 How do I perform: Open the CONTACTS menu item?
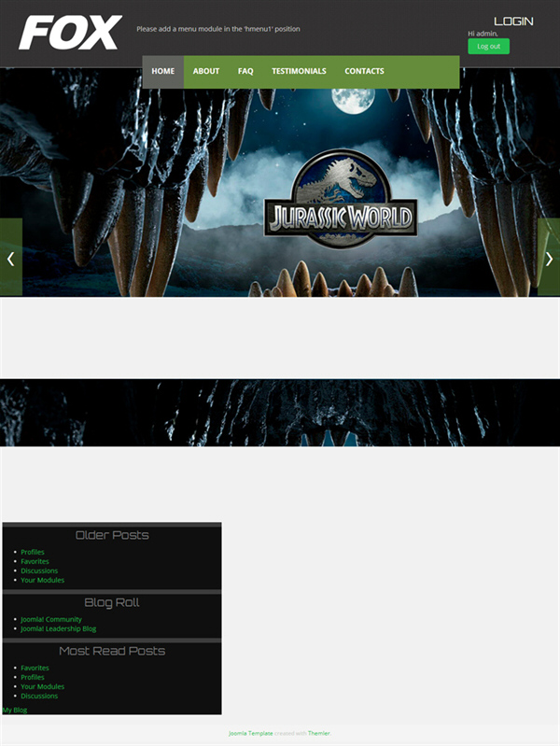click(x=364, y=71)
